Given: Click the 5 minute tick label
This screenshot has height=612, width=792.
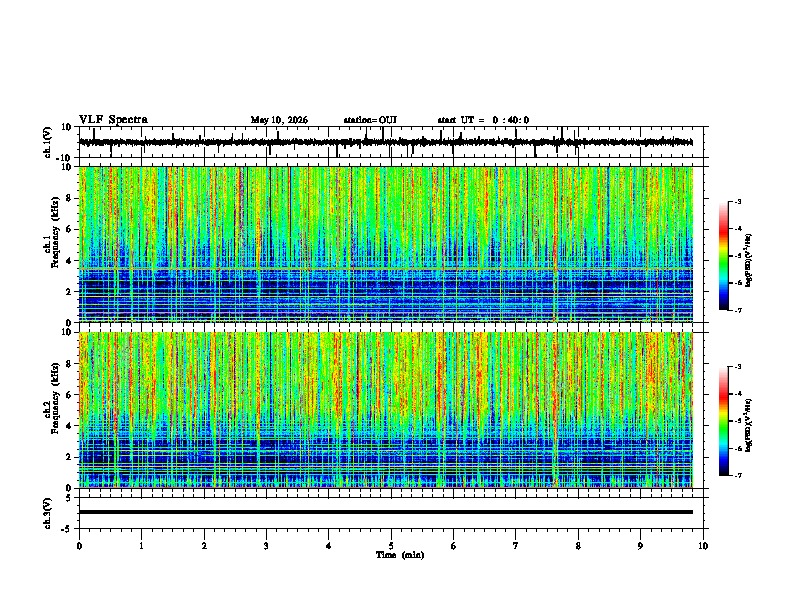Looking at the screenshot, I should pyautogui.click(x=391, y=546).
